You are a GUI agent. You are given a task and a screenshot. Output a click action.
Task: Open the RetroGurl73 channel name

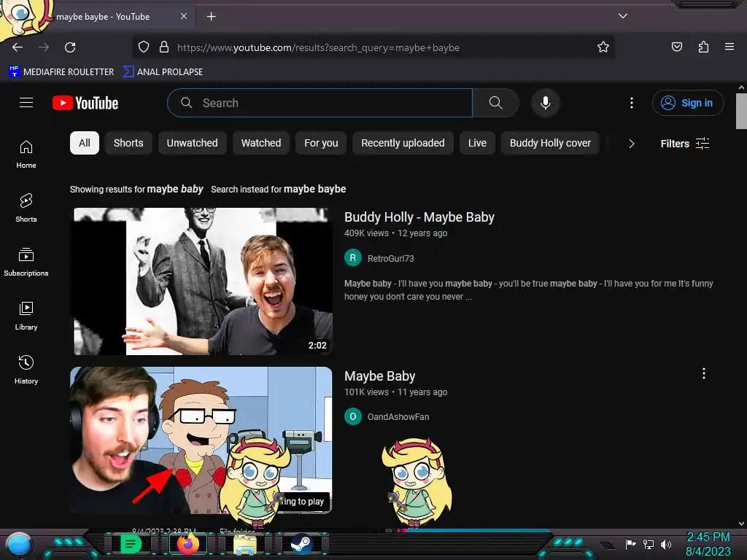391,259
